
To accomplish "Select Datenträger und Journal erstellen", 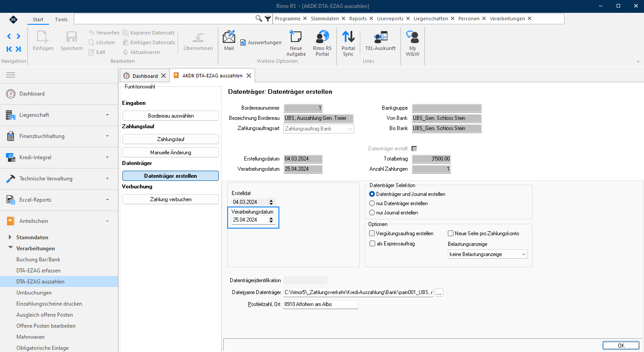I will (x=407, y=194).
